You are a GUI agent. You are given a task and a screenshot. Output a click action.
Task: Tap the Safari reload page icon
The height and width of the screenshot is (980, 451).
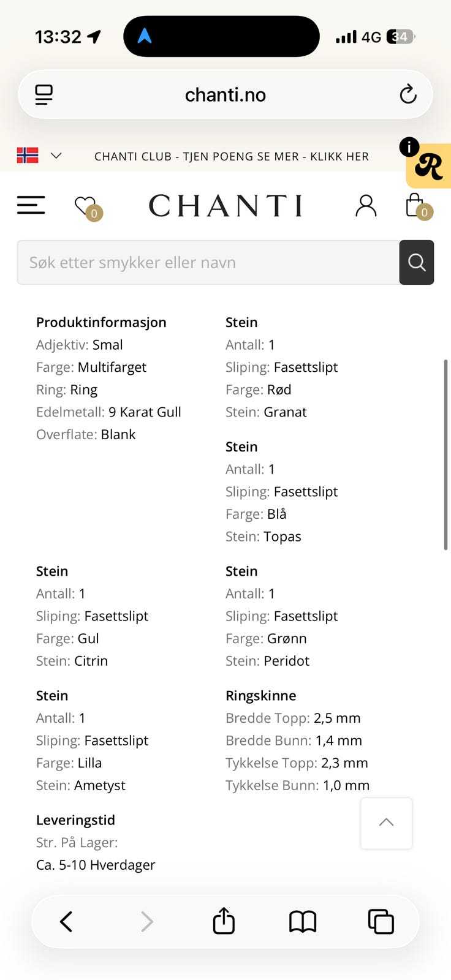pyautogui.click(x=408, y=94)
